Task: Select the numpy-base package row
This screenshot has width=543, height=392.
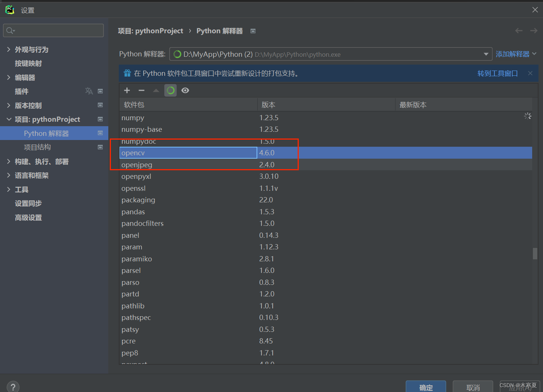Action: [326, 129]
